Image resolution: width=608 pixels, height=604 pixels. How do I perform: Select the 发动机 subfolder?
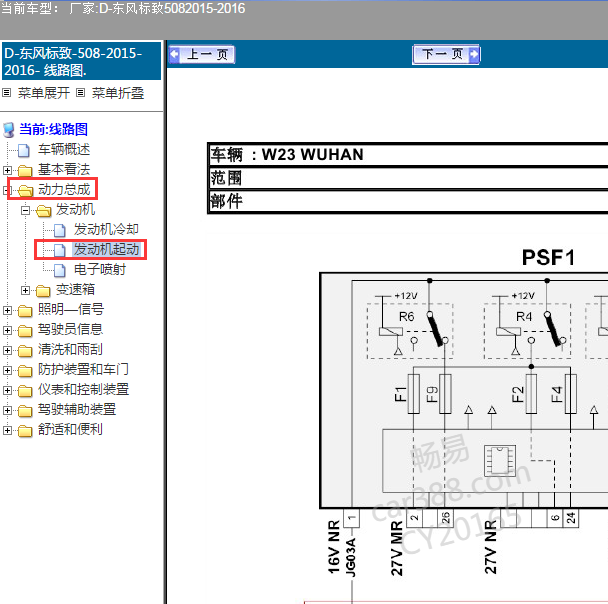[x=75, y=209]
